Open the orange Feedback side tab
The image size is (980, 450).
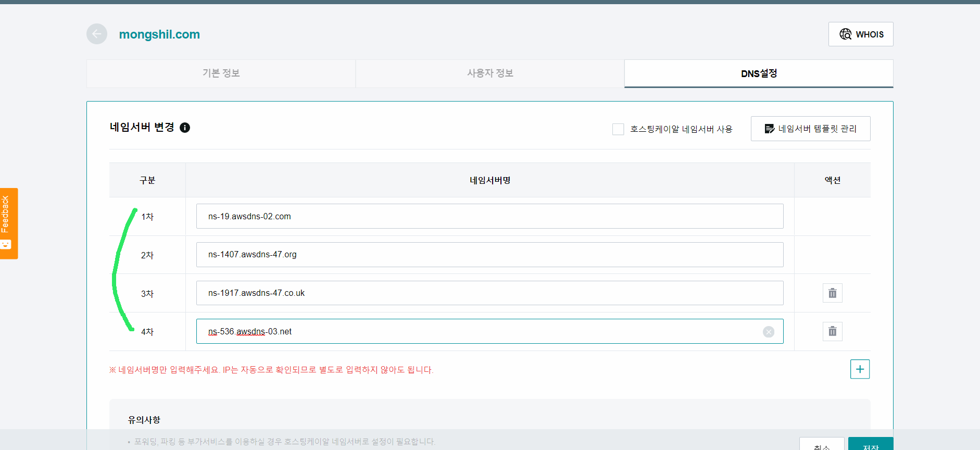click(x=9, y=223)
